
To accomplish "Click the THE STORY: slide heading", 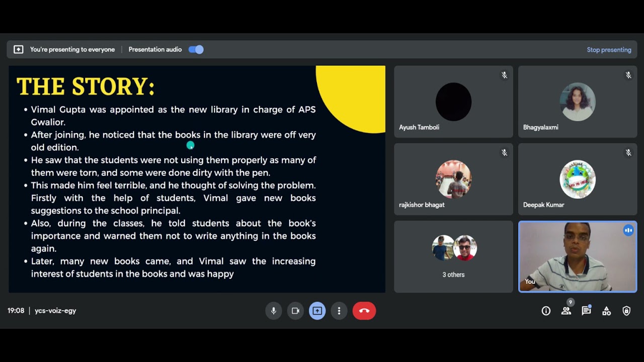I will point(86,86).
